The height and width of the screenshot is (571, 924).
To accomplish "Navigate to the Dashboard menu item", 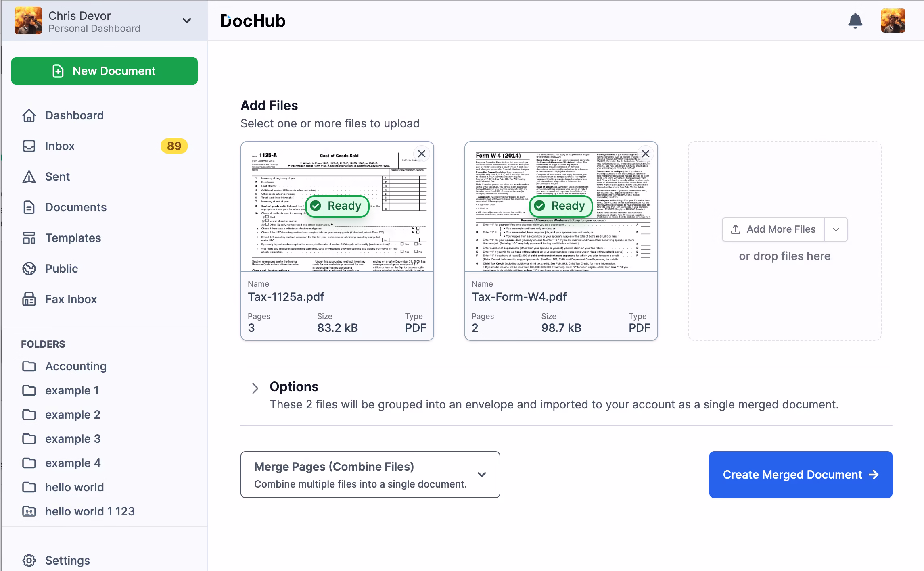I will point(74,115).
